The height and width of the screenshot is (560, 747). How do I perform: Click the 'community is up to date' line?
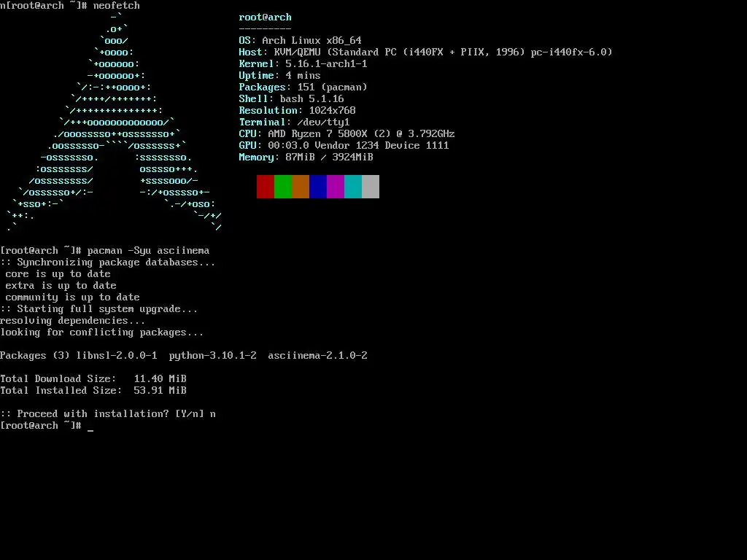(72, 297)
